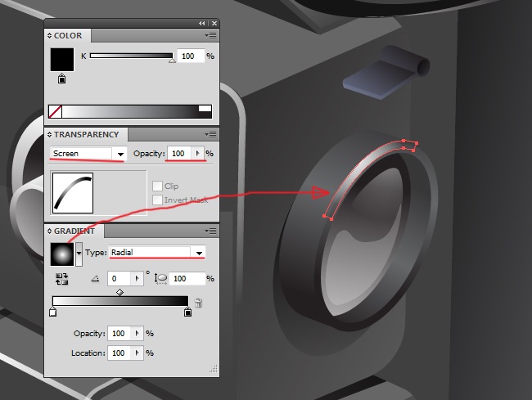Edit the gradient angle value field
The height and width of the screenshot is (400, 532).
click(119, 279)
